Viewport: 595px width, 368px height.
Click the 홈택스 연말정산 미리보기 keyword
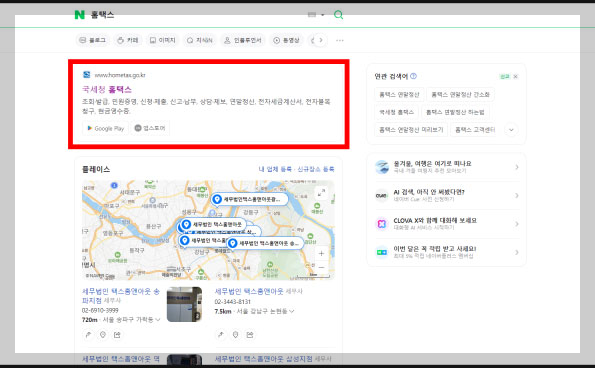pyautogui.click(x=411, y=130)
